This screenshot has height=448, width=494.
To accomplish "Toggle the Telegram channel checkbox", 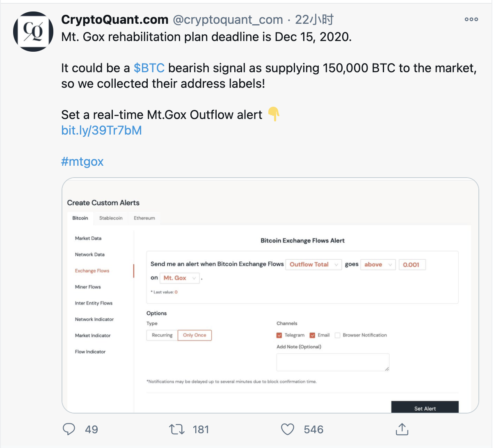I will [279, 335].
